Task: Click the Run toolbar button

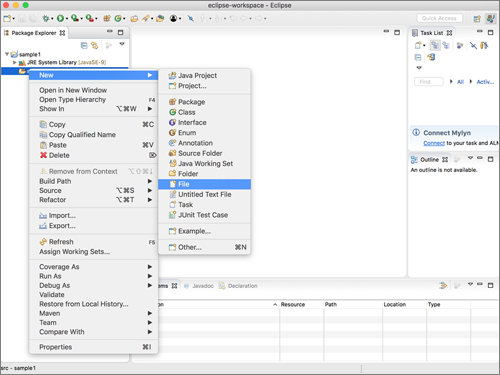Action: click(60, 18)
